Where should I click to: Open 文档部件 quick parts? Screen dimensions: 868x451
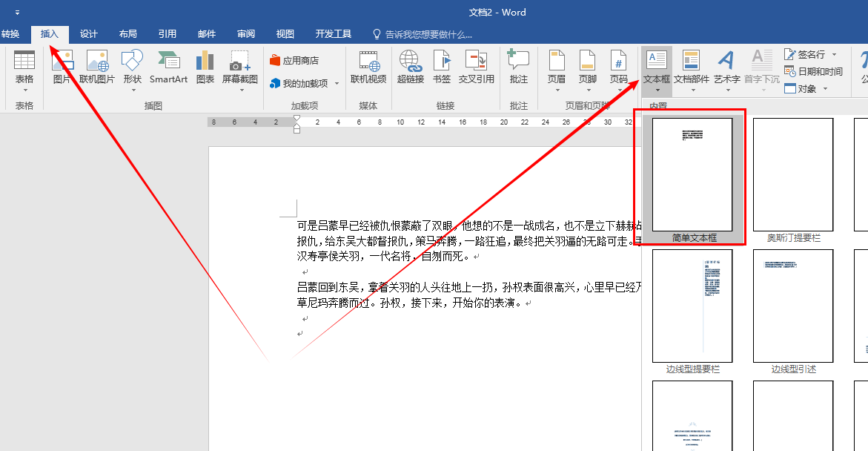pos(692,71)
